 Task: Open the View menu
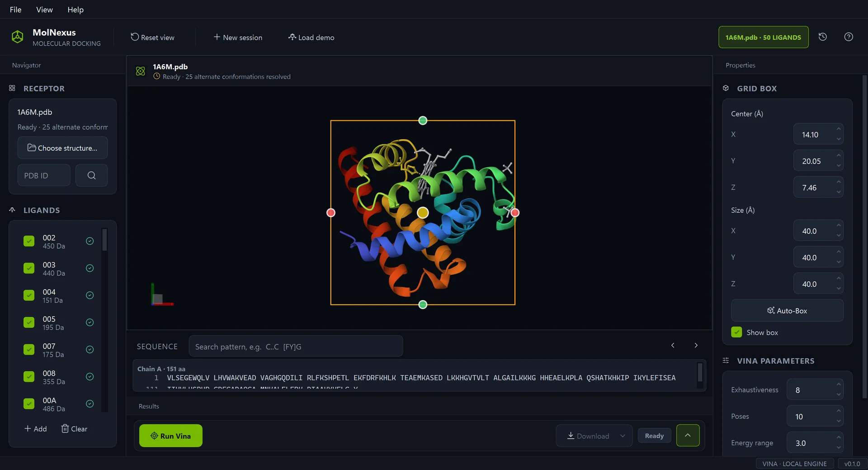pyautogui.click(x=44, y=9)
